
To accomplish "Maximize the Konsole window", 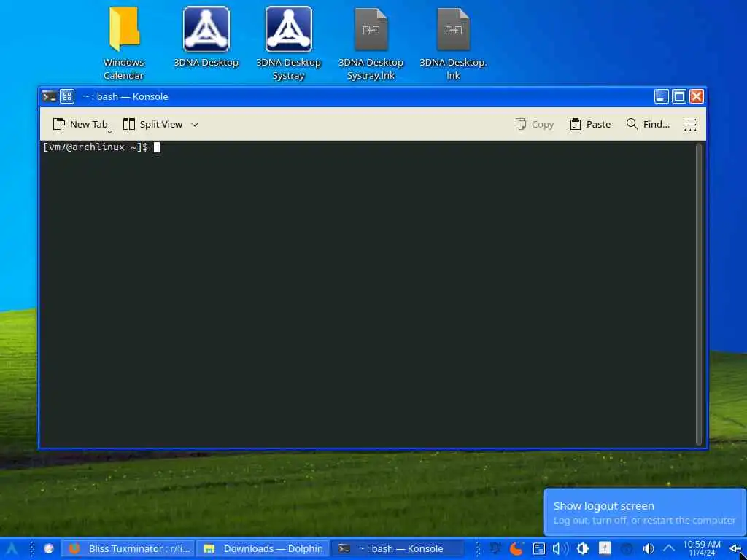I will [x=679, y=97].
